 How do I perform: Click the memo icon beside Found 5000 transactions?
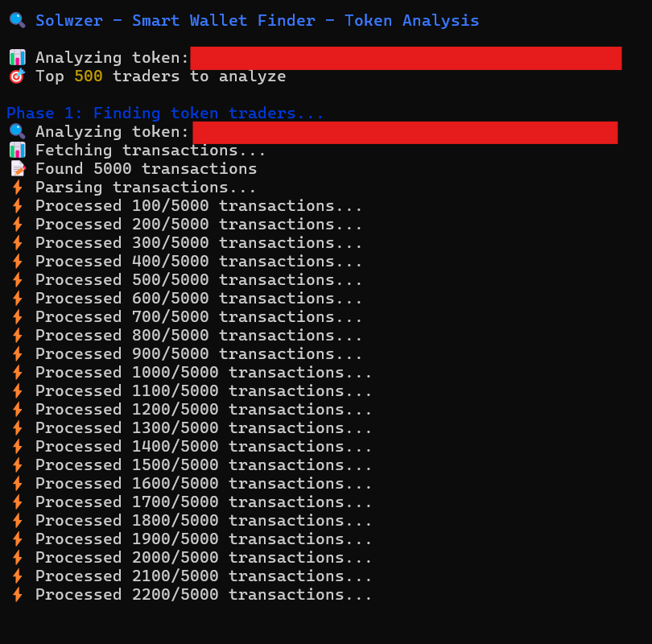17,168
